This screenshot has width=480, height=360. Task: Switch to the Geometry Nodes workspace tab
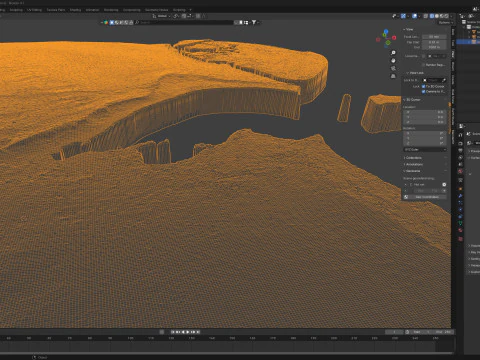[x=156, y=10]
